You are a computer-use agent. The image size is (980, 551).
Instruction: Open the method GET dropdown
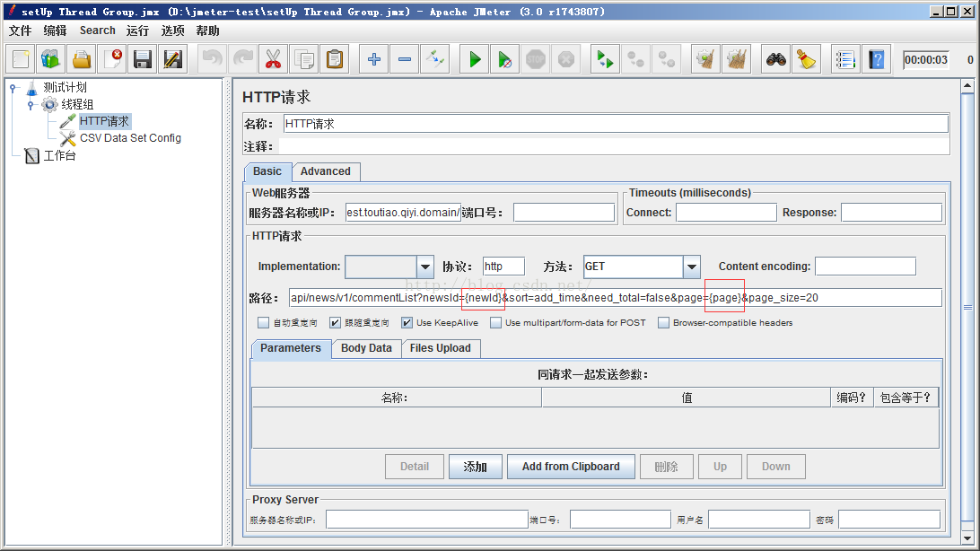pyautogui.click(x=691, y=267)
